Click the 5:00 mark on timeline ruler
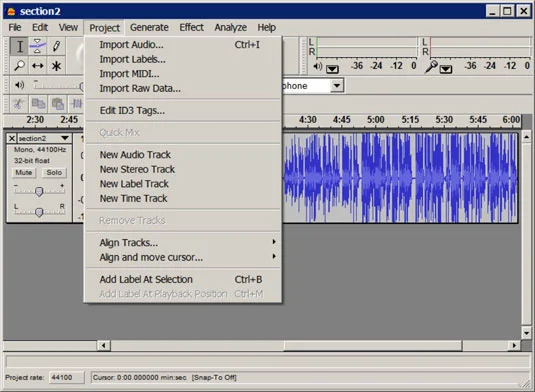 tap(375, 120)
